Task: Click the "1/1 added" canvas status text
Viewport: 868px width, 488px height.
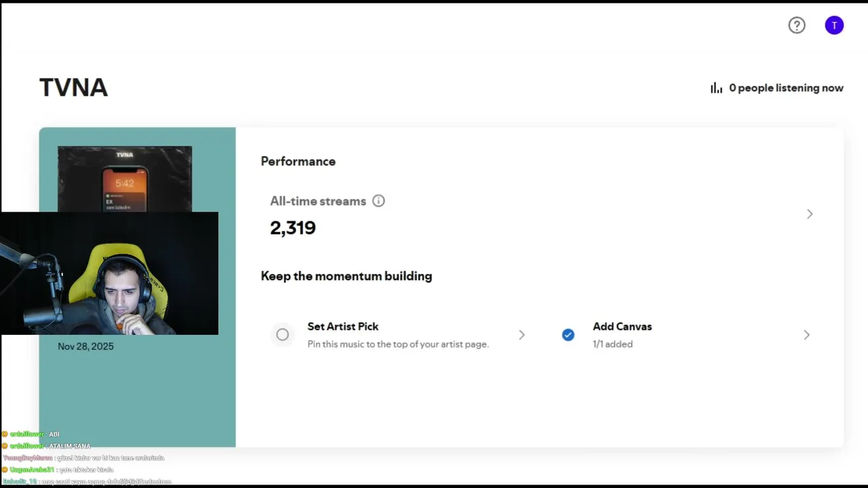Action: (612, 344)
